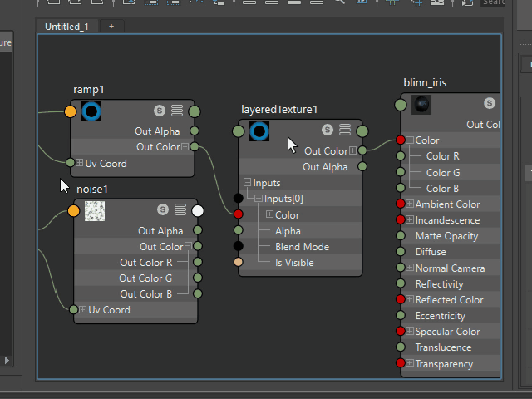The width and height of the screenshot is (532, 399).
Task: Click the solo S icon on ramp1
Action: click(x=160, y=111)
